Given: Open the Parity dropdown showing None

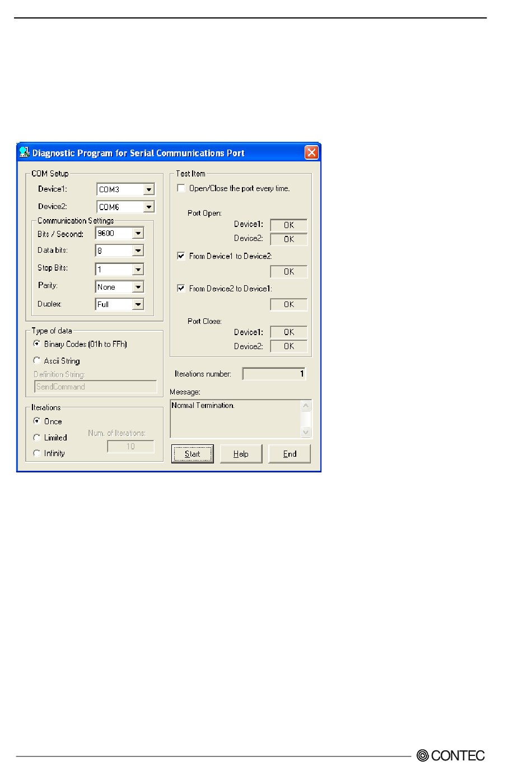Looking at the screenshot, I should (138, 287).
